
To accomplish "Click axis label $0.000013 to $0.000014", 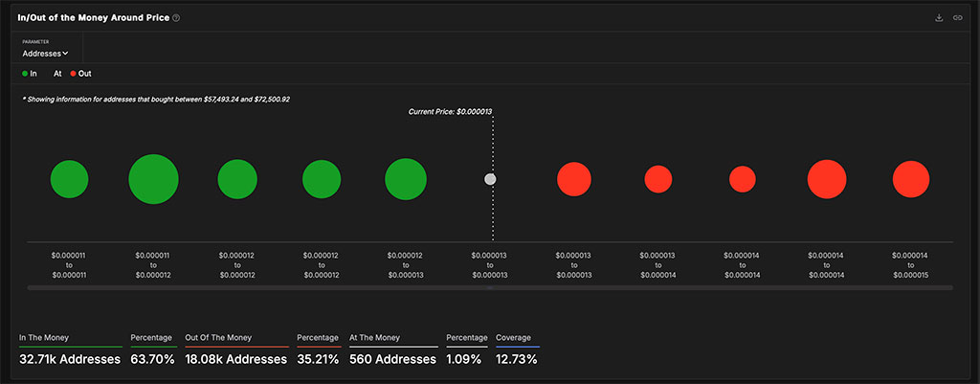I will (657, 265).
